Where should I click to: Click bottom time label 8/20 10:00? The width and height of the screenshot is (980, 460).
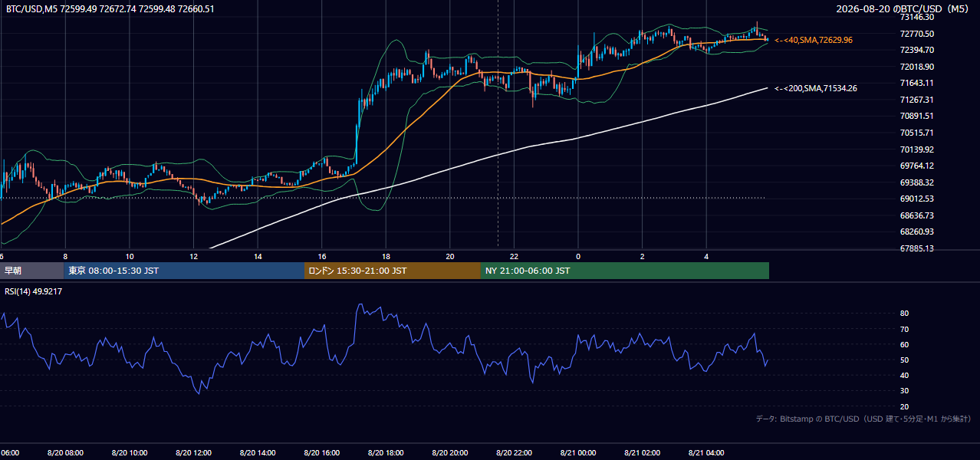130,453
